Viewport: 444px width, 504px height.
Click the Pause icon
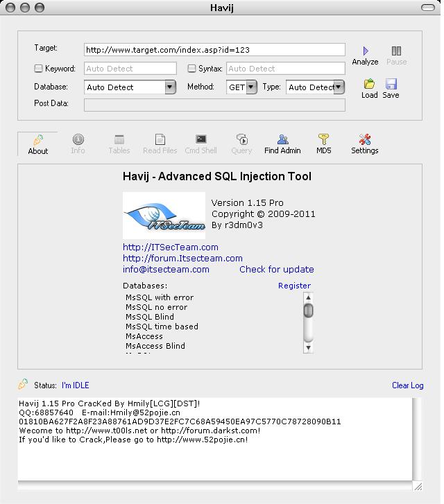pos(396,51)
